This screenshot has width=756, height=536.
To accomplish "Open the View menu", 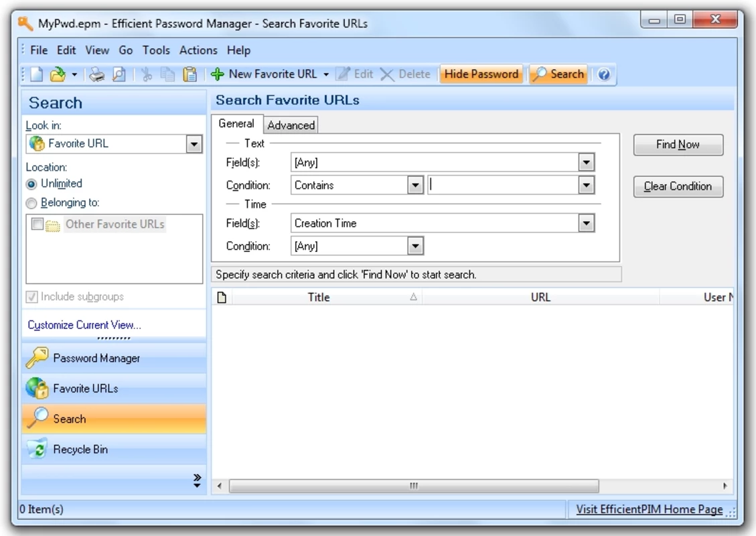I will [x=97, y=50].
